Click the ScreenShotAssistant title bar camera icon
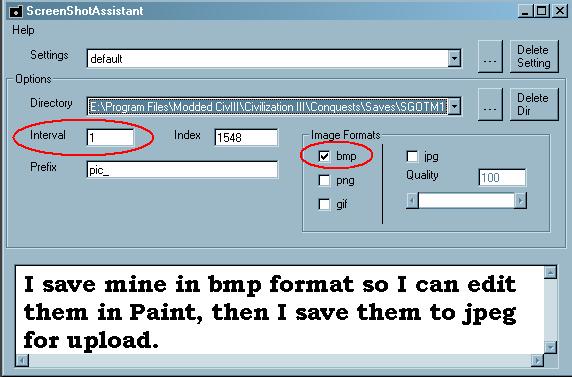The width and height of the screenshot is (572, 378). [x=16, y=11]
